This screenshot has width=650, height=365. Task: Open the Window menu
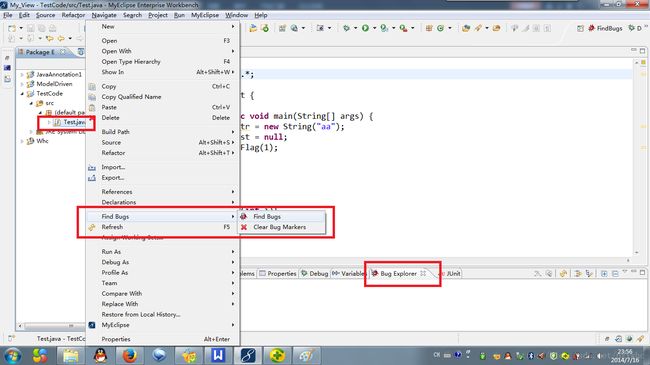click(236, 15)
